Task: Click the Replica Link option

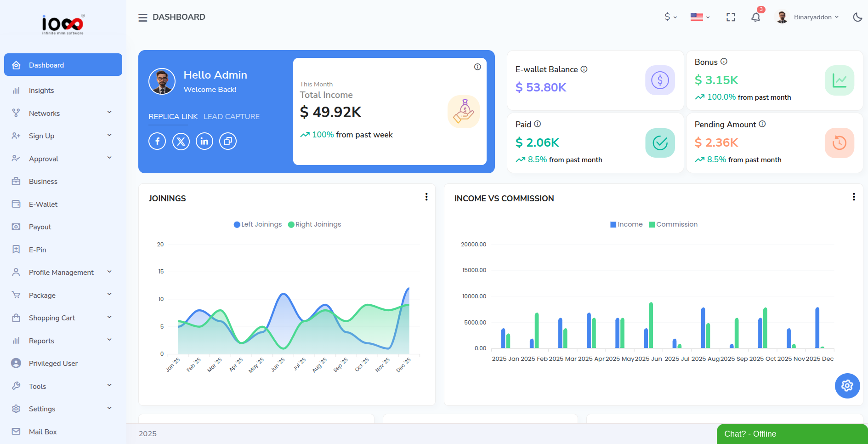Action: tap(173, 116)
